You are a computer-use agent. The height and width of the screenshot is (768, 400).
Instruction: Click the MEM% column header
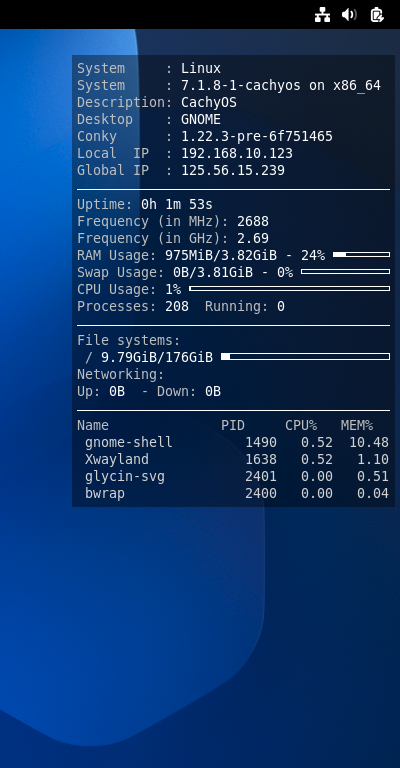click(357, 425)
